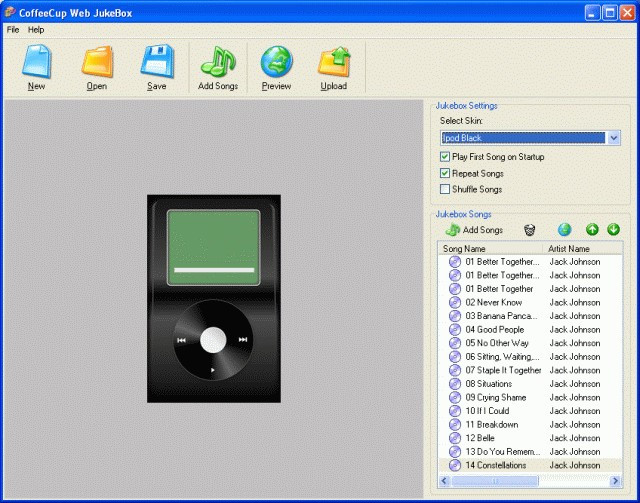Screen dimensions: 640x503
Task: Select song '06 Sitting, Waiting,...'
Action: [531, 357]
